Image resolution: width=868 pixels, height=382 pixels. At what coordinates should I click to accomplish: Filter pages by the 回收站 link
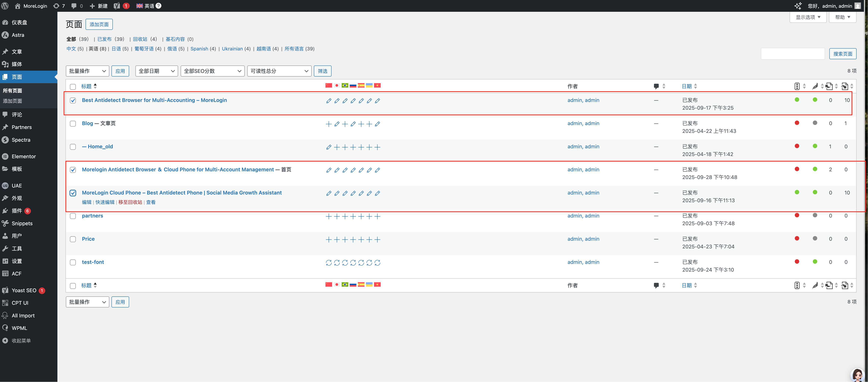pyautogui.click(x=140, y=39)
